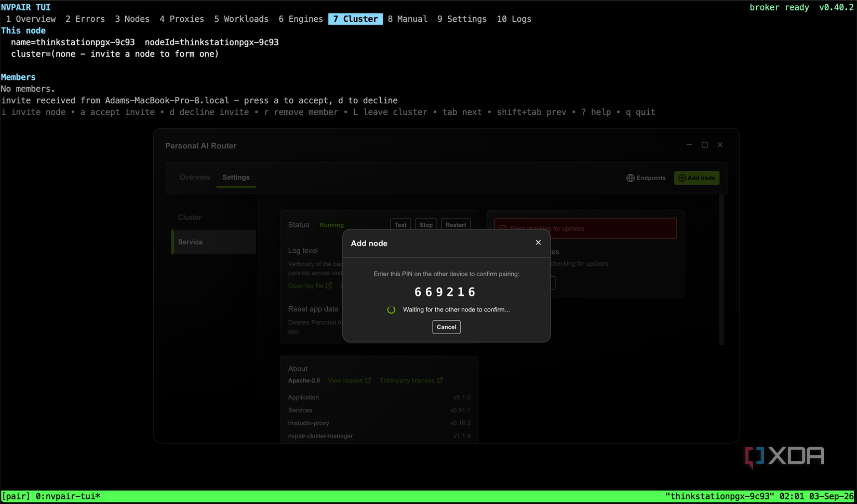This screenshot has width=857, height=504.
Task: Click the broker ready status text
Action: [779, 7]
